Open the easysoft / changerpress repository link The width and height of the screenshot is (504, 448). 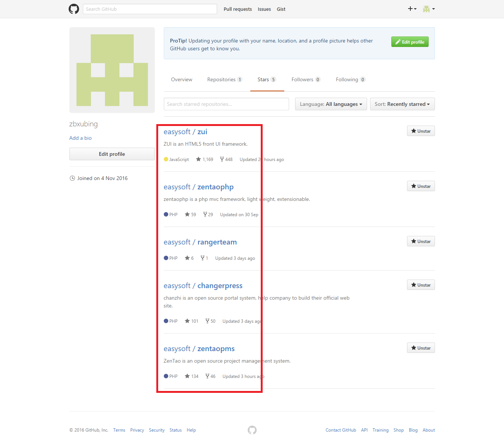(x=203, y=286)
